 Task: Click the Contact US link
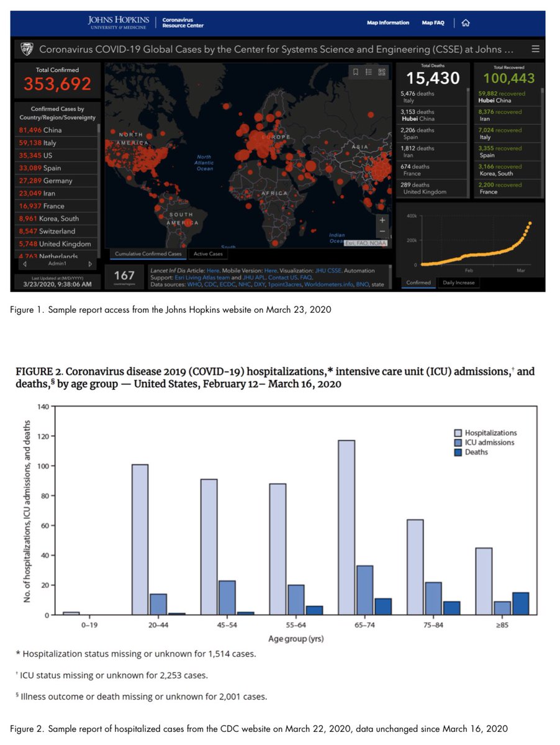click(x=282, y=278)
